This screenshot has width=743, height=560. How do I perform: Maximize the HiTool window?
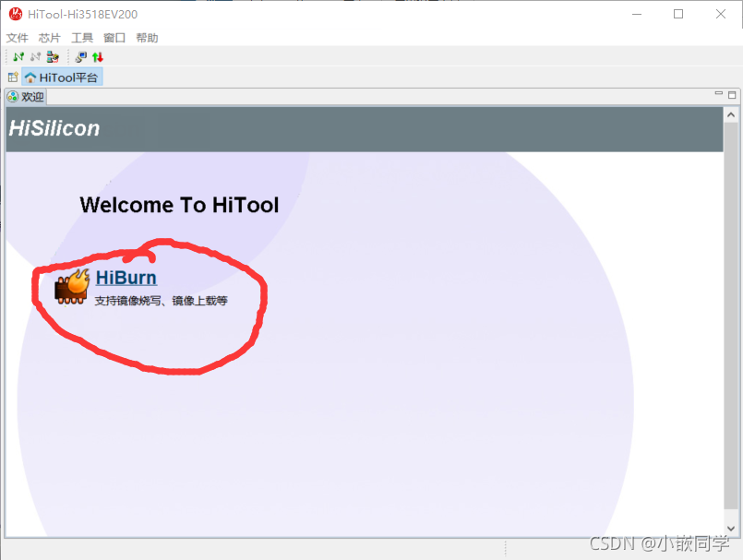678,14
